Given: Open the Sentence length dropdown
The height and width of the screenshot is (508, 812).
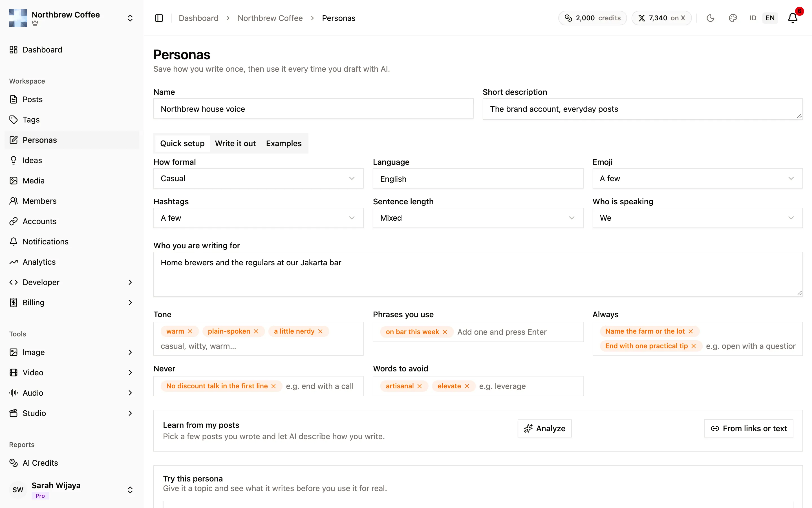Looking at the screenshot, I should click(478, 218).
